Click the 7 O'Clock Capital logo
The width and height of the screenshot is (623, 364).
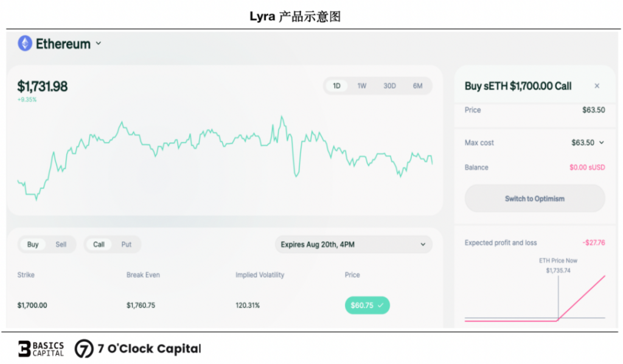(x=138, y=349)
